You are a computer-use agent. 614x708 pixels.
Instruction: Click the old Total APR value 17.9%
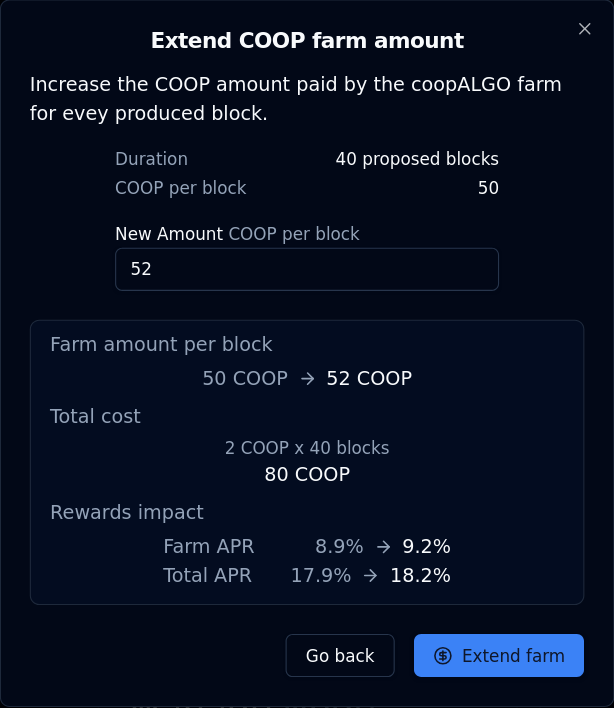coord(321,576)
